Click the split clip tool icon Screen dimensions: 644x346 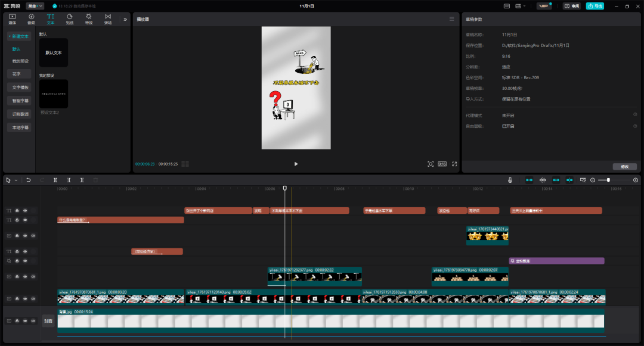(x=55, y=180)
